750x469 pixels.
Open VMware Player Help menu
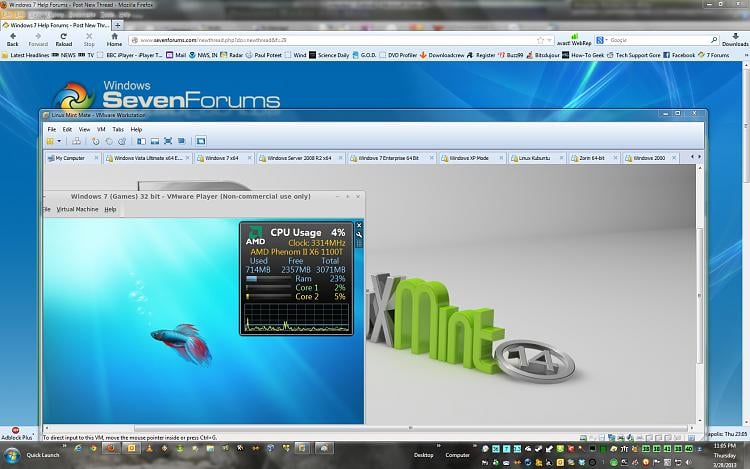[x=110, y=209]
